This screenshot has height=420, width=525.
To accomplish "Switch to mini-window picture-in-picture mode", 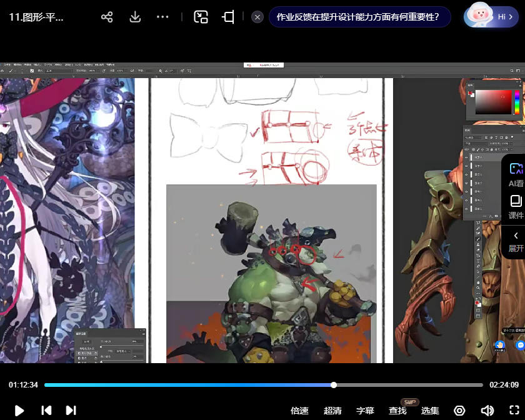I will point(201,17).
